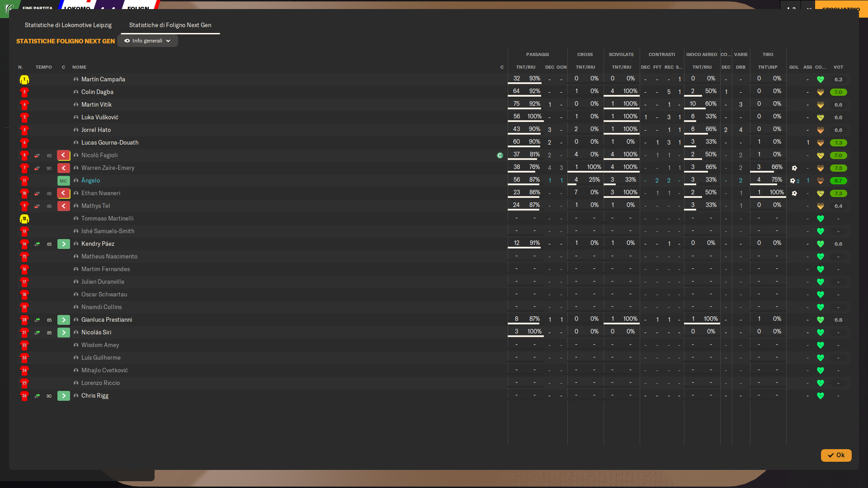Click Nicolò Fagioli's red substituted-off arrow icon
Viewport: 868px width, 488px height.
pos(64,155)
